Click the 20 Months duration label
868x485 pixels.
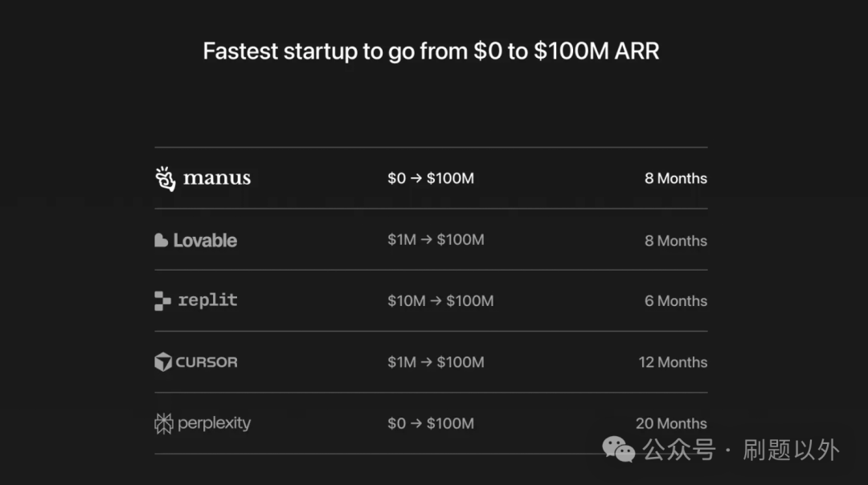[671, 423]
